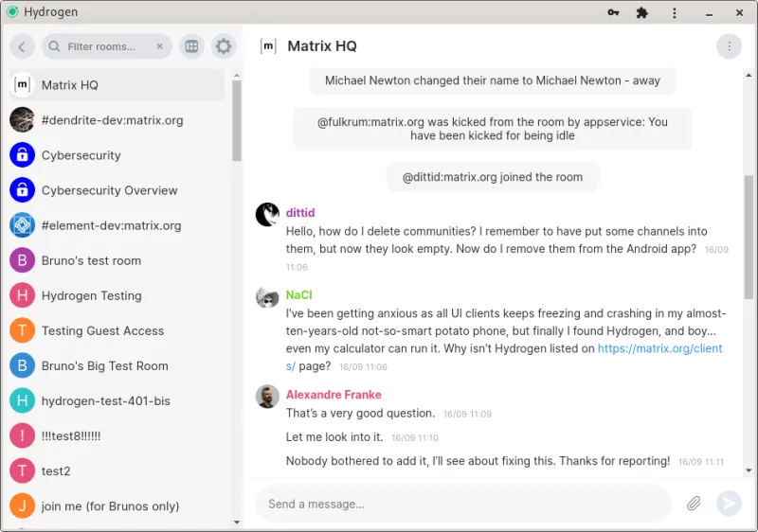Attach a file with the paperclip icon
This screenshot has height=532, width=758.
coord(694,504)
